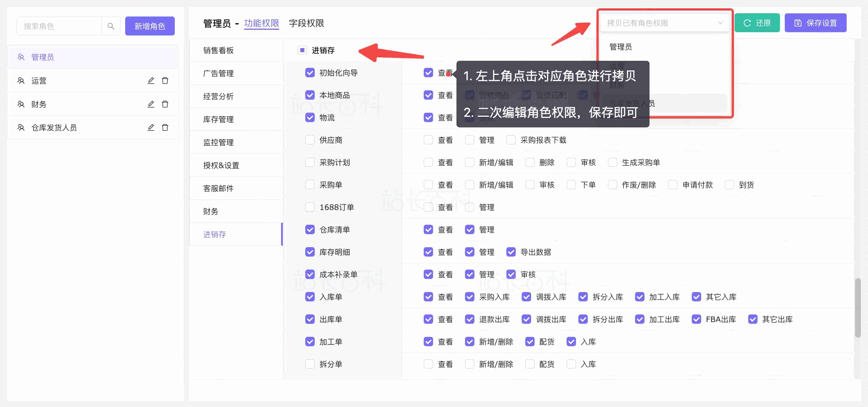Enable the 供应商 checkbox

[x=310, y=140]
